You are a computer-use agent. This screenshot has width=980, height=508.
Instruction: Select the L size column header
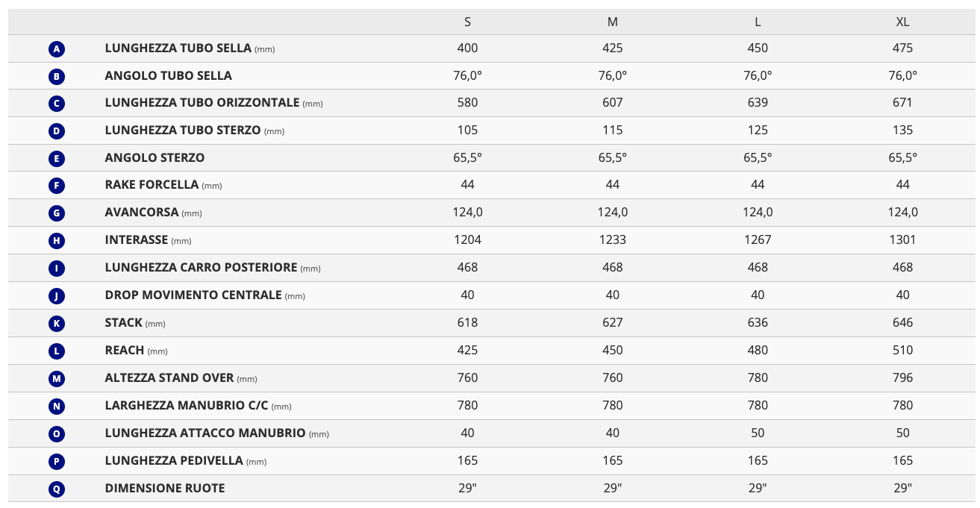click(x=758, y=22)
